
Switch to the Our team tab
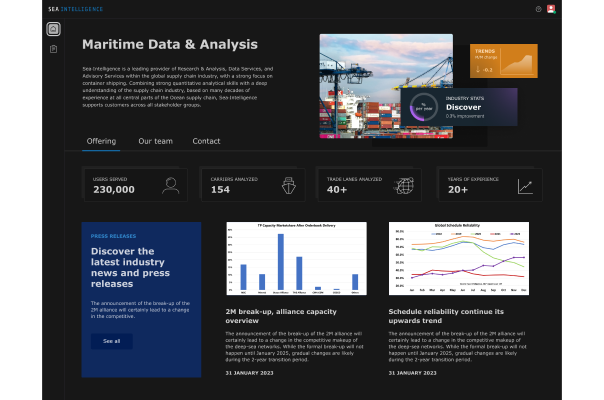[x=155, y=141]
